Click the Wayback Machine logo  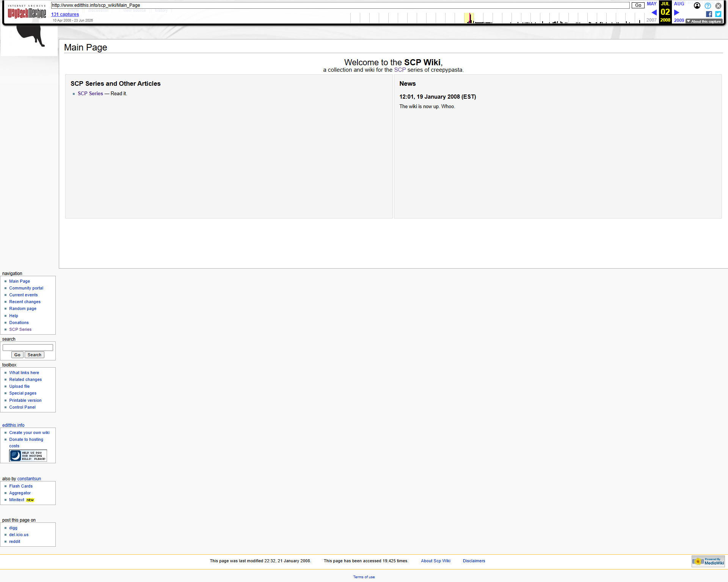coord(27,12)
